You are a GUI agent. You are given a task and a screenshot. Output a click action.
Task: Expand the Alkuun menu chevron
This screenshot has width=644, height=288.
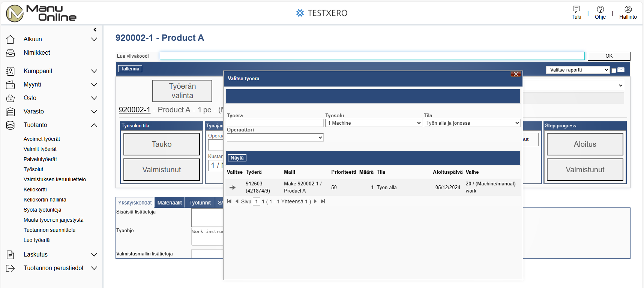[x=94, y=39]
